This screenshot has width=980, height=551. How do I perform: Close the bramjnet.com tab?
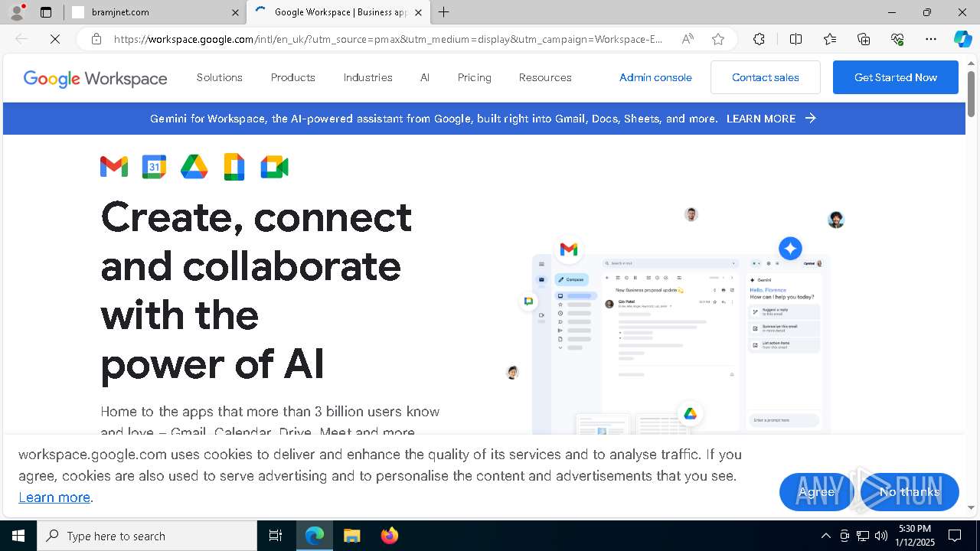(235, 12)
